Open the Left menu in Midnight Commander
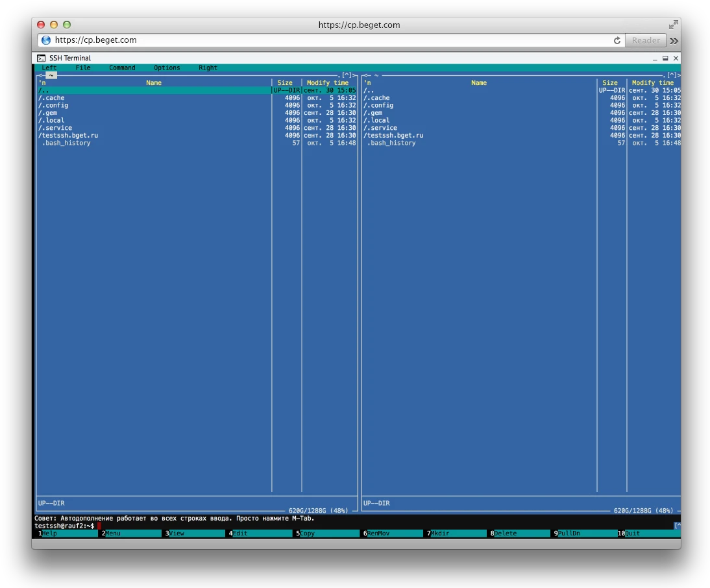710x588 pixels. 49,67
